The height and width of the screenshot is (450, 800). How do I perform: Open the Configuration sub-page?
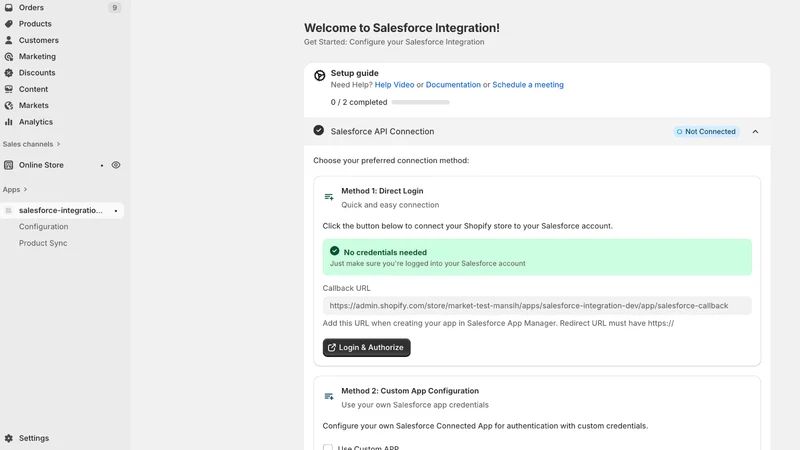pos(43,227)
